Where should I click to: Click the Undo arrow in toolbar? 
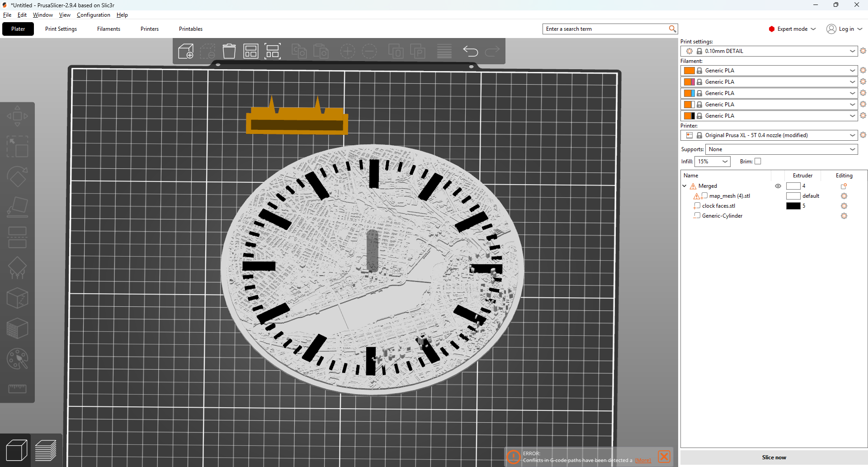470,51
